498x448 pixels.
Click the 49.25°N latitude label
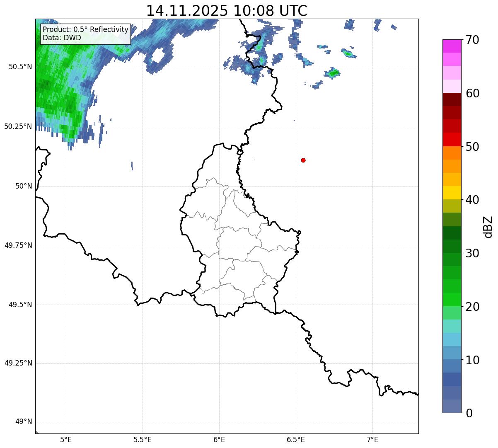click(18, 363)
